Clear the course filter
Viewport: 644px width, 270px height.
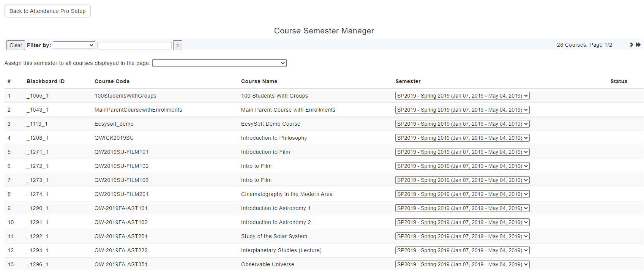click(x=16, y=45)
